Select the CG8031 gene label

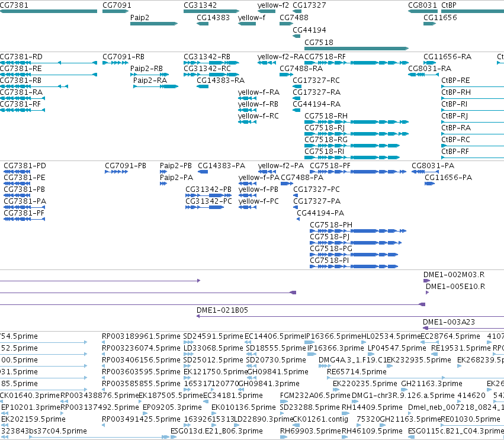pos(423,5)
